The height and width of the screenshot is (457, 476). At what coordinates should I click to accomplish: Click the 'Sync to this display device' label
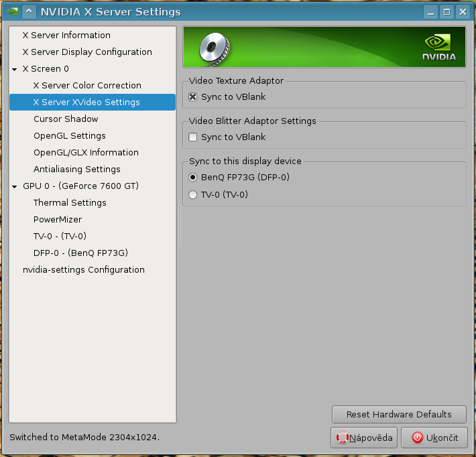[245, 161]
